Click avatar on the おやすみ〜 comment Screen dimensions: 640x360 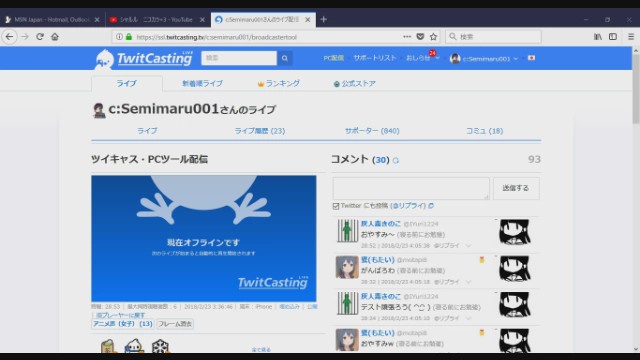(x=347, y=231)
